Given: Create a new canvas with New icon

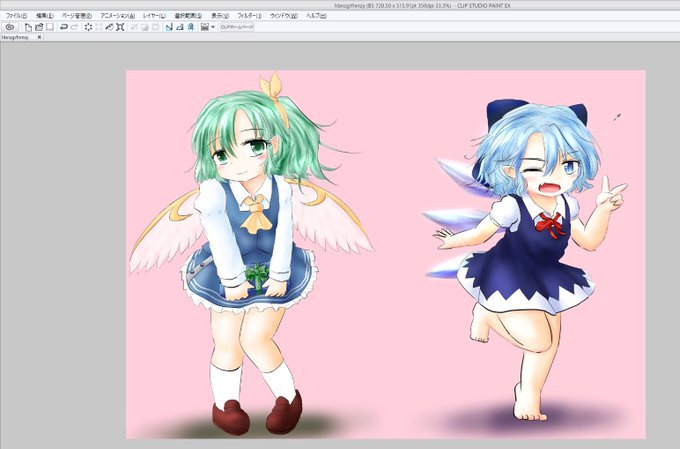Looking at the screenshot, I should tap(28, 27).
